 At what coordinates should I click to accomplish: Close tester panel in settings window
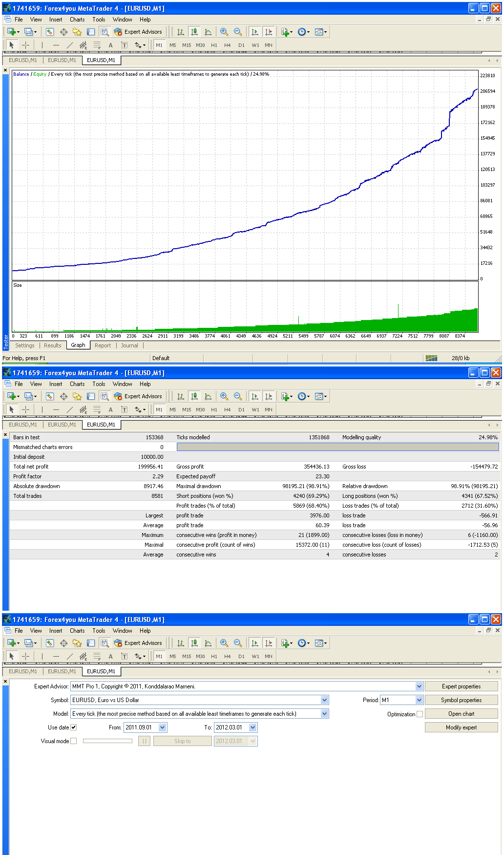point(5,682)
